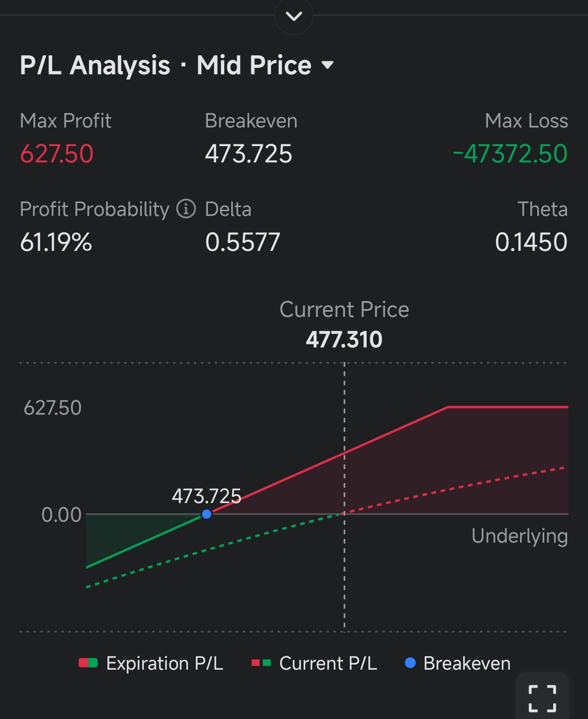Click the Delta value 0.5577
Image resolution: width=588 pixels, height=719 pixels.
pyautogui.click(x=242, y=242)
